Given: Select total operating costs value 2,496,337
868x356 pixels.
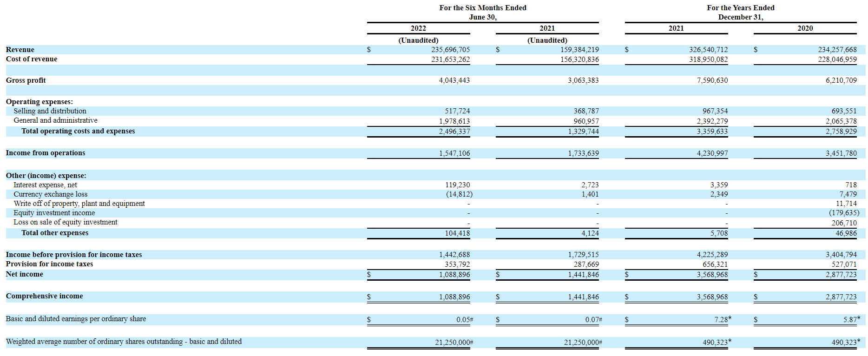Looking at the screenshot, I should pyautogui.click(x=454, y=132).
